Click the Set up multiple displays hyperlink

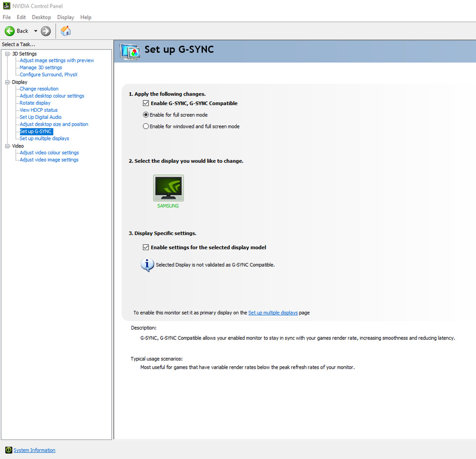[273, 313]
